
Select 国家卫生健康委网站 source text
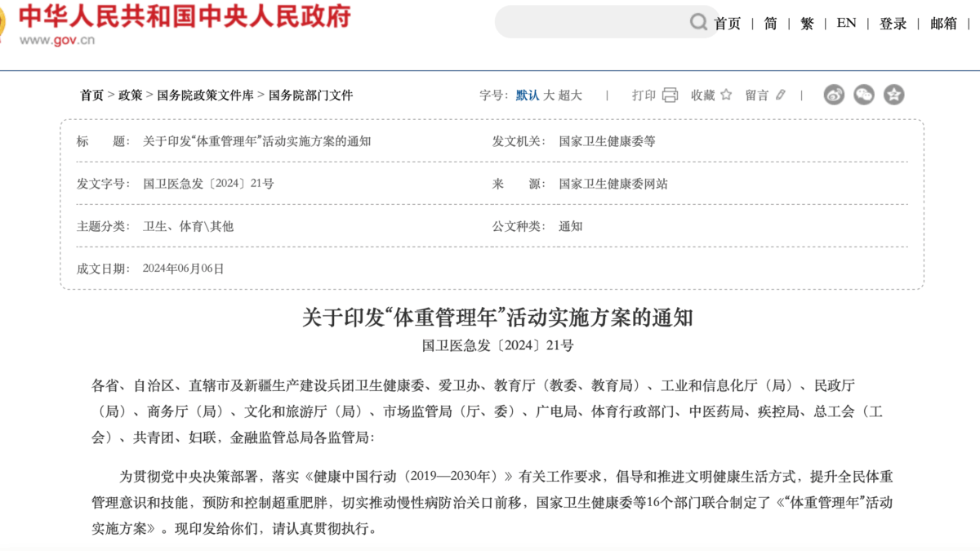613,184
